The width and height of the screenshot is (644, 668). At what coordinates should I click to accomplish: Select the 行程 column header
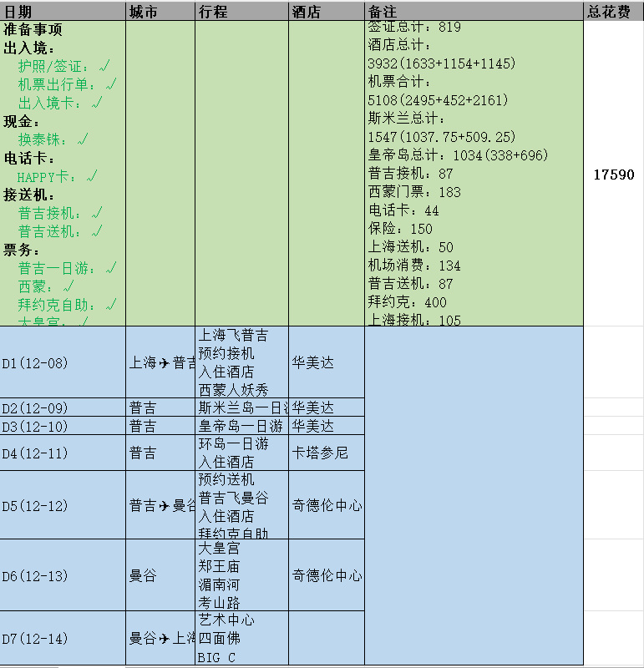click(x=241, y=12)
